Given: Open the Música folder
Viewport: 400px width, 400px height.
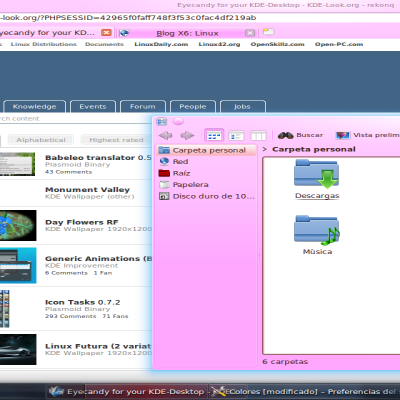Looking at the screenshot, I should pyautogui.click(x=317, y=235).
